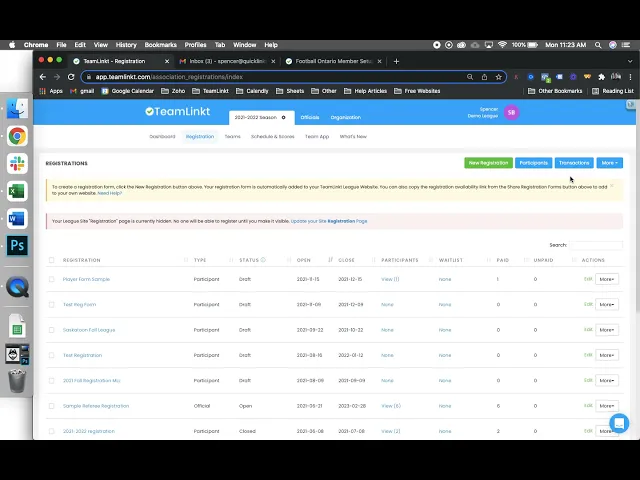Open Trash in the dock
Screen dimensions: 640x480
(x=17, y=380)
